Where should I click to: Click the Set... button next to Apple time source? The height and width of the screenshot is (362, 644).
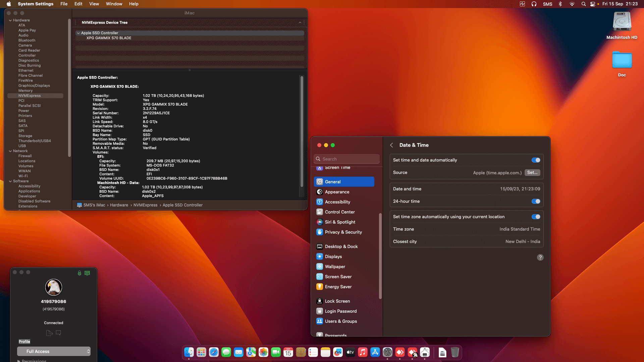point(532,172)
